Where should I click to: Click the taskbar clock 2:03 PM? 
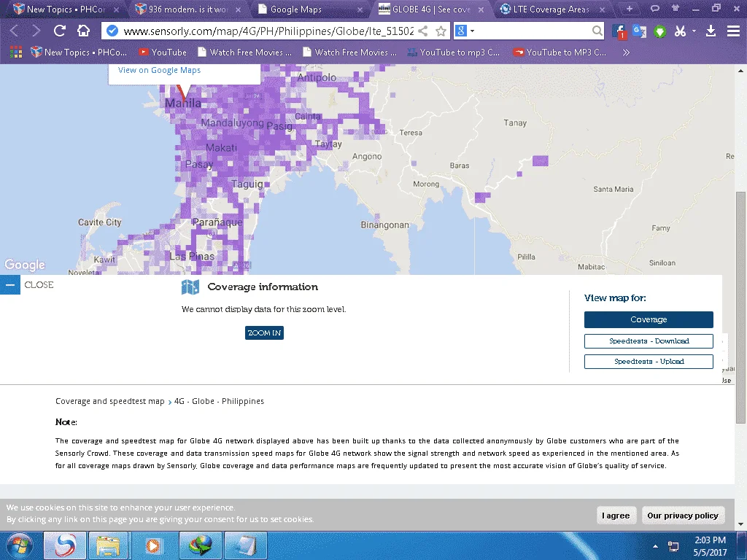tap(710, 540)
